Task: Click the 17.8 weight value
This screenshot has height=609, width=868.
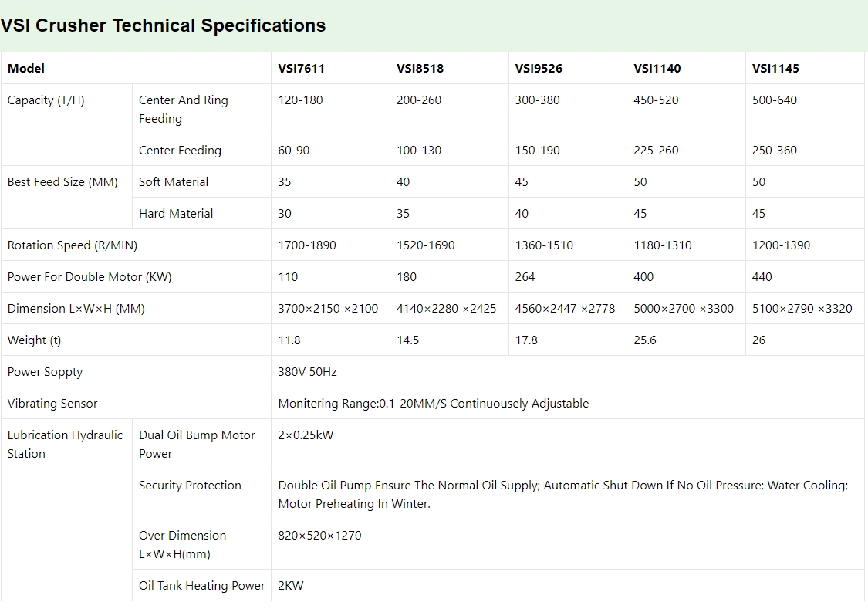Action: pos(526,340)
